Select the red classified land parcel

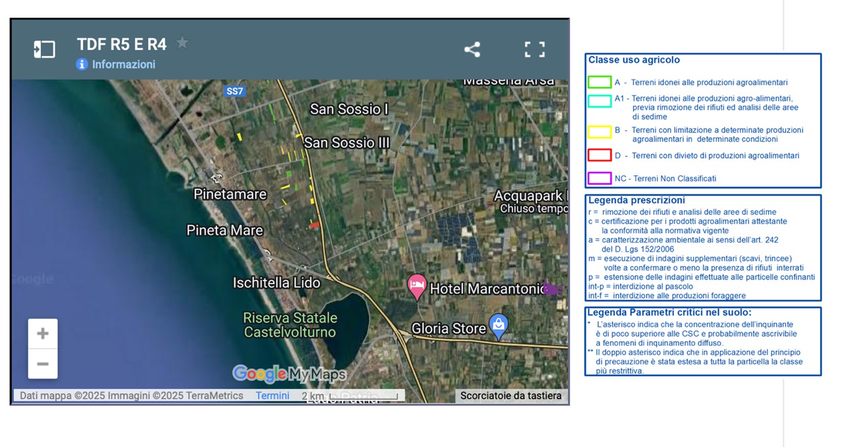coord(314,225)
